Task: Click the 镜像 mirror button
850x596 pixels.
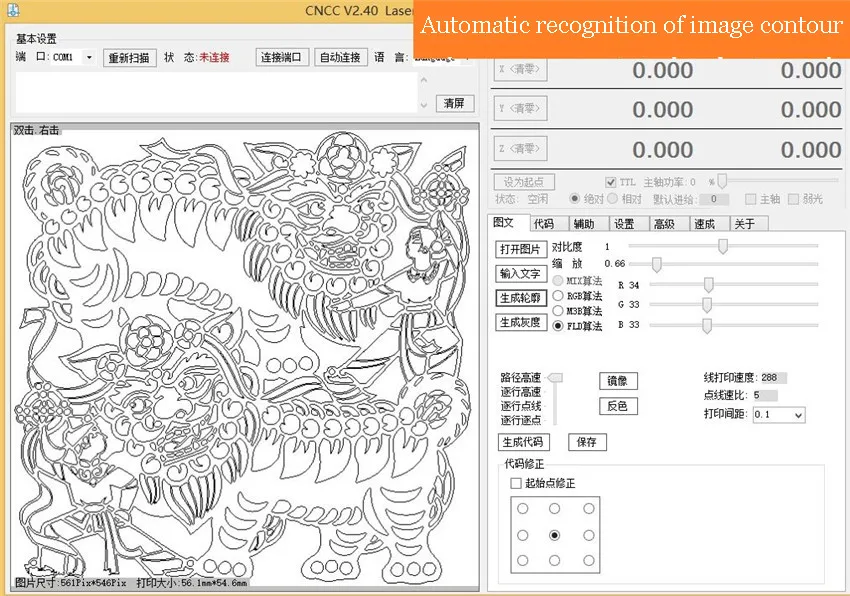Action: pos(618,381)
